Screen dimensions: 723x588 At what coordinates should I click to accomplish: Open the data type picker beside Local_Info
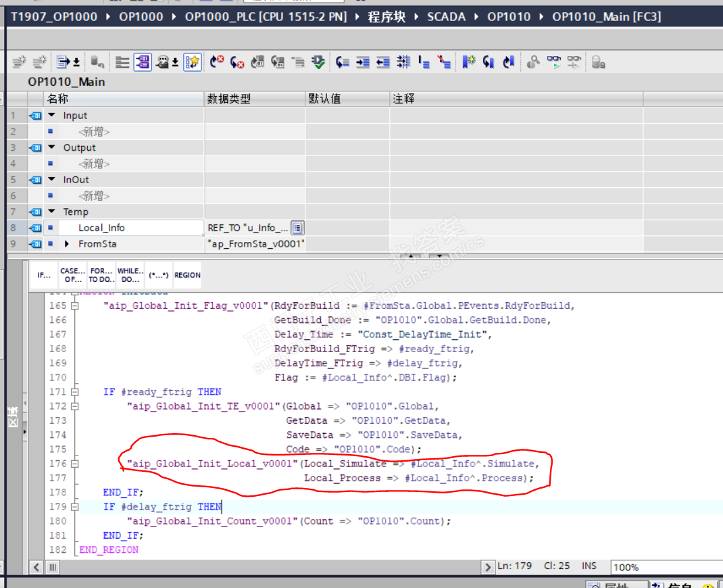[x=297, y=228]
